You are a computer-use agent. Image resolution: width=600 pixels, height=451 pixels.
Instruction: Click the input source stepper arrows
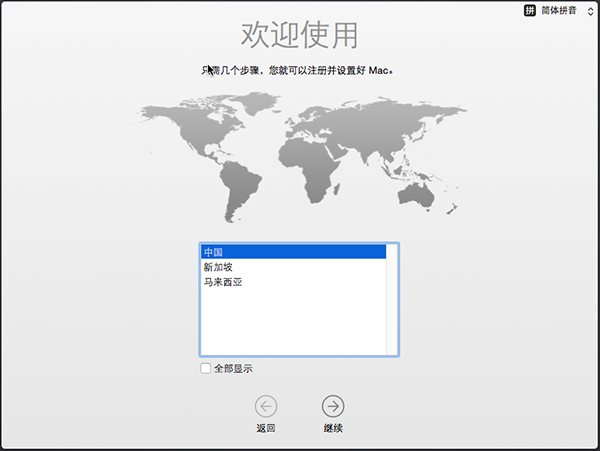point(590,11)
